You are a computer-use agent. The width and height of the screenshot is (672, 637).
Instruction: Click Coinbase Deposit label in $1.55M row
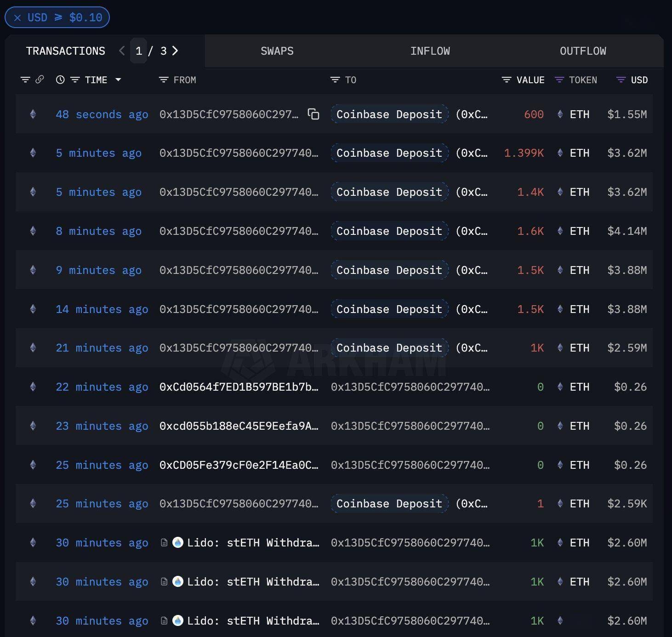[389, 114]
